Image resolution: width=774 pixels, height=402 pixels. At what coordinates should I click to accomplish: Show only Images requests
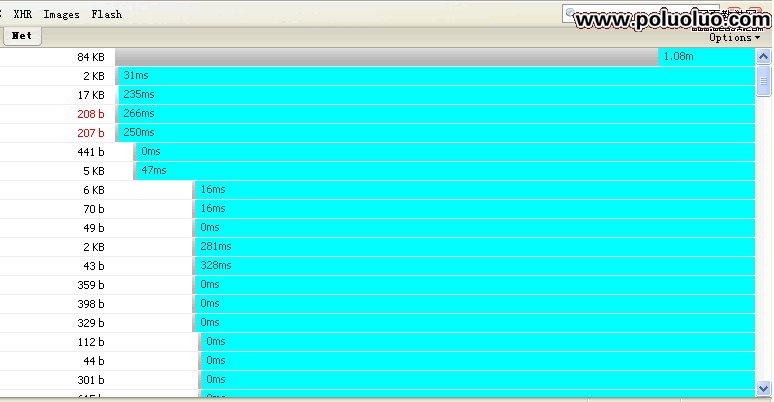click(61, 15)
